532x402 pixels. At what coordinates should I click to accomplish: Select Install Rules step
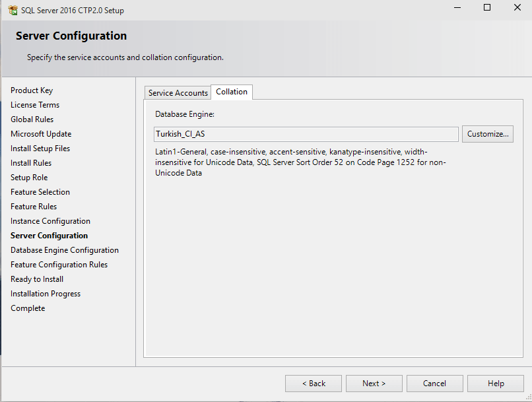pos(31,163)
